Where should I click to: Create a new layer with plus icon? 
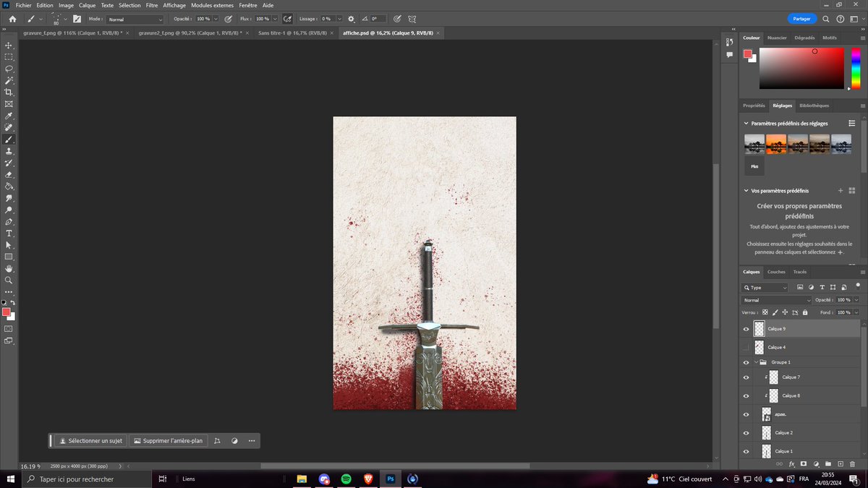pos(841,463)
